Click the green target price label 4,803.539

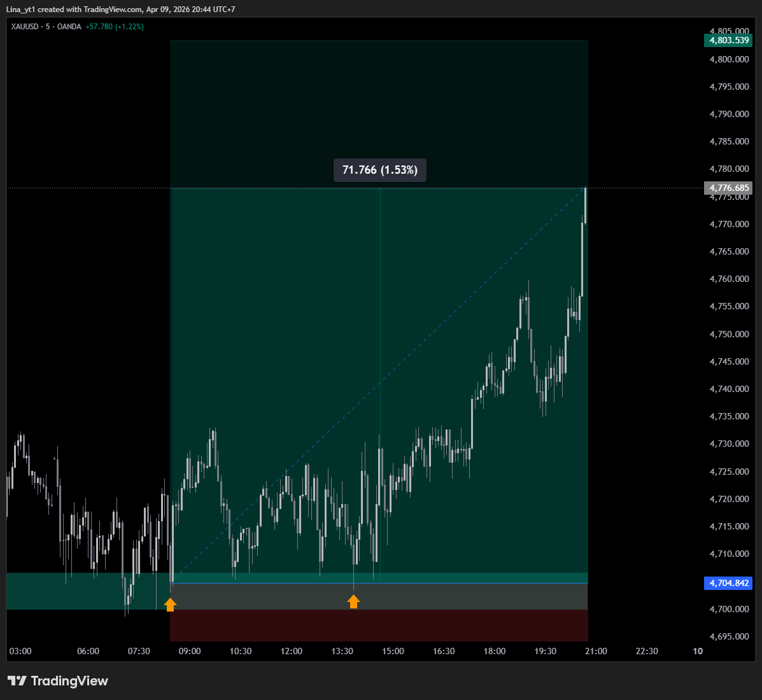(728, 40)
